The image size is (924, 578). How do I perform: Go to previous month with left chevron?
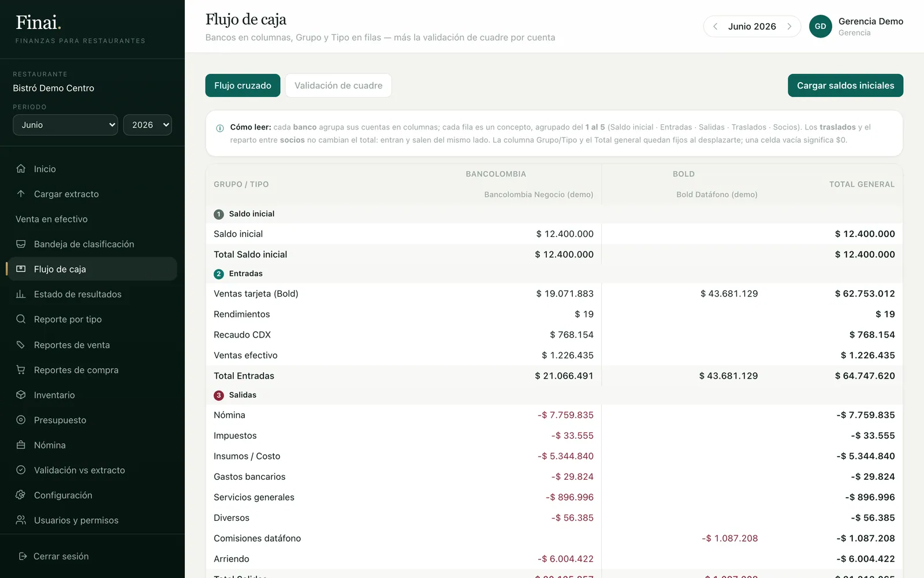(715, 27)
